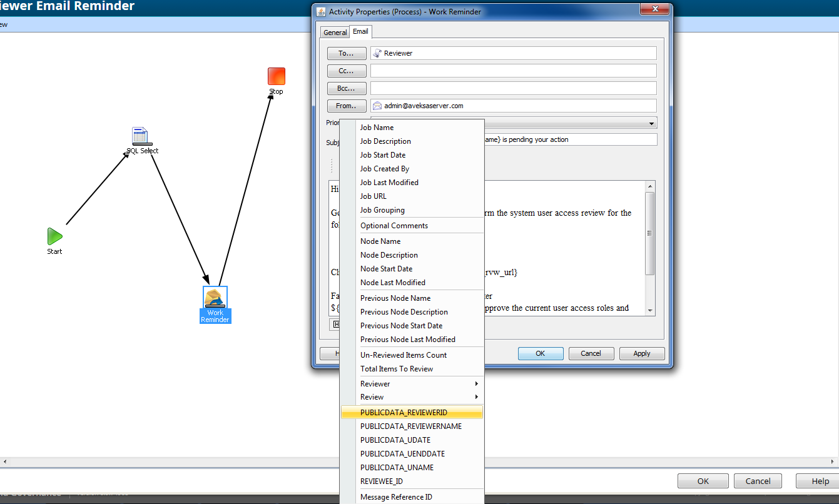Switch to the General tab
The height and width of the screenshot is (504, 839).
tap(335, 32)
